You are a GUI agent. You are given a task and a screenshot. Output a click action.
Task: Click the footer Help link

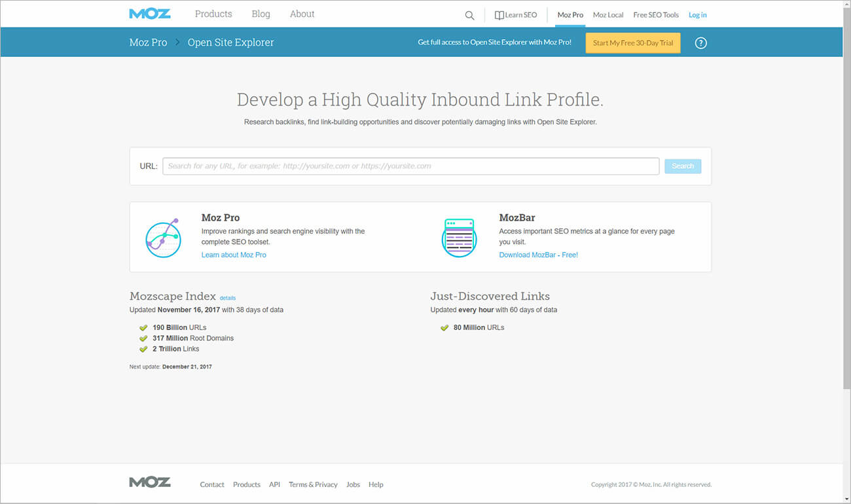pyautogui.click(x=376, y=484)
